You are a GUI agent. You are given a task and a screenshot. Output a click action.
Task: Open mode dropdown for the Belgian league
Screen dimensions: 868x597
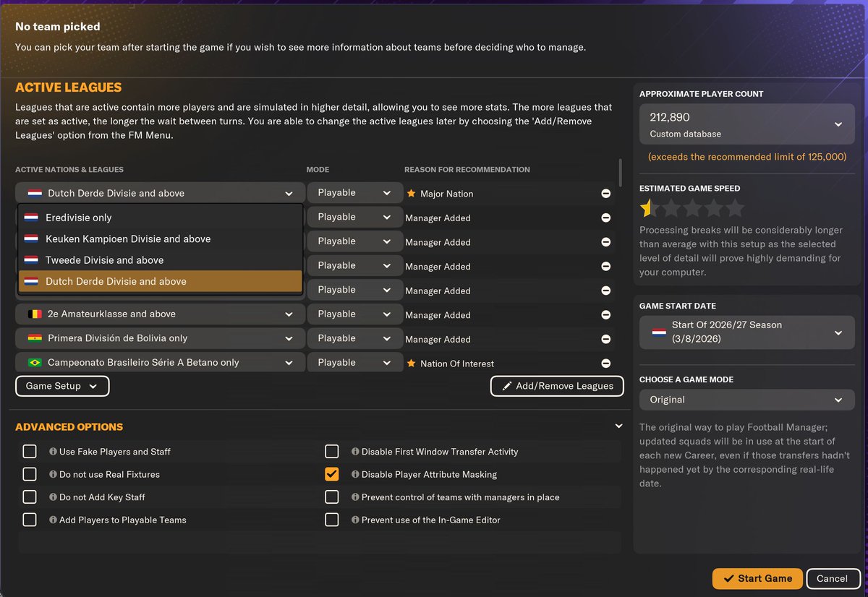(x=355, y=314)
